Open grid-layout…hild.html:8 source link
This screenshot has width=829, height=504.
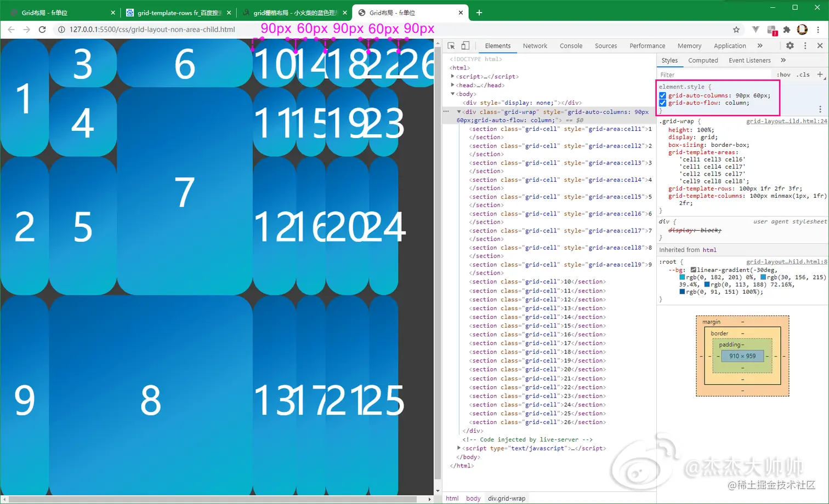[x=786, y=262]
